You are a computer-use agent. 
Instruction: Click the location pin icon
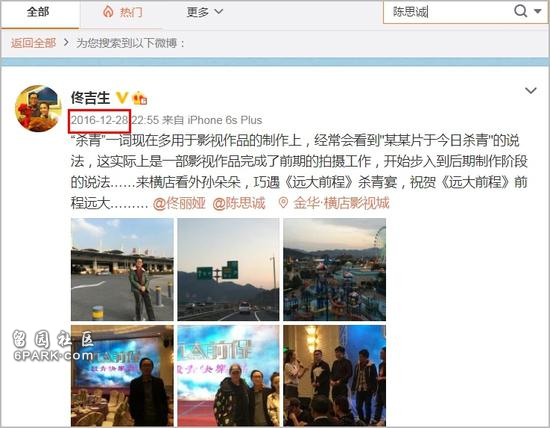tap(283, 203)
